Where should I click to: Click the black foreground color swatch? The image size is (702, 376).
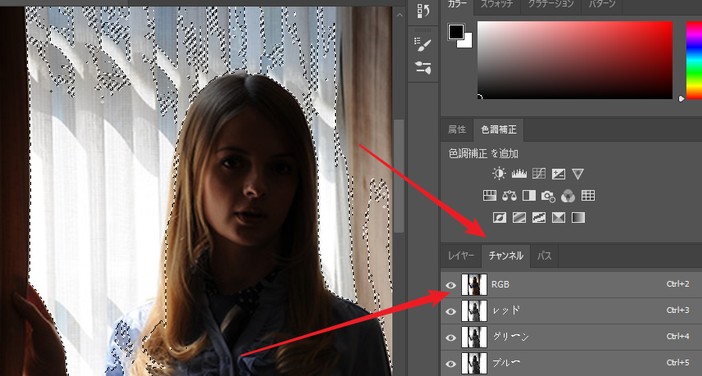456,31
